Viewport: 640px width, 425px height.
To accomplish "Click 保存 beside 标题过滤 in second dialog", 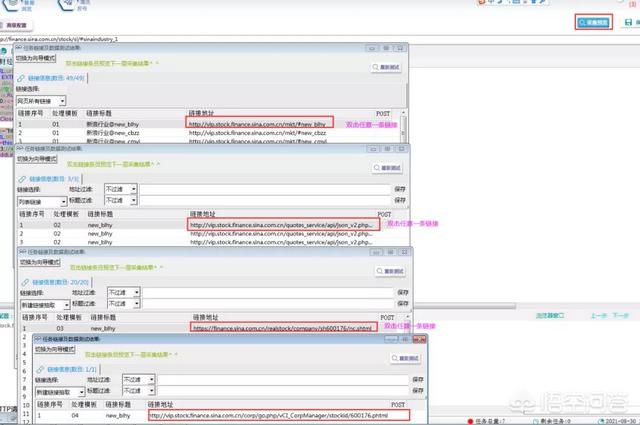I will [x=400, y=200].
